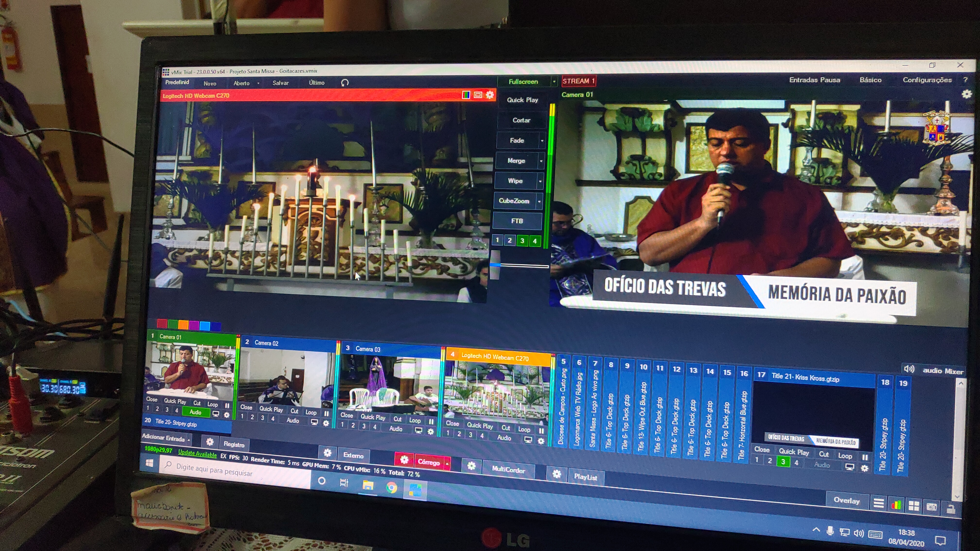
Task: Expand the CubeZoom transition dropdown arrow
Action: (539, 202)
